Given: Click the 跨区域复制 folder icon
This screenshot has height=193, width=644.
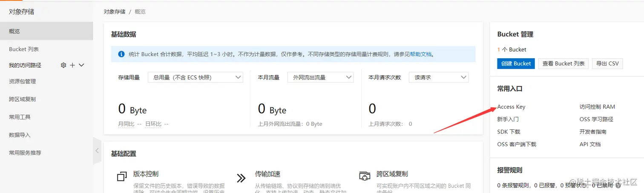Looking at the screenshot, I should point(365,176).
